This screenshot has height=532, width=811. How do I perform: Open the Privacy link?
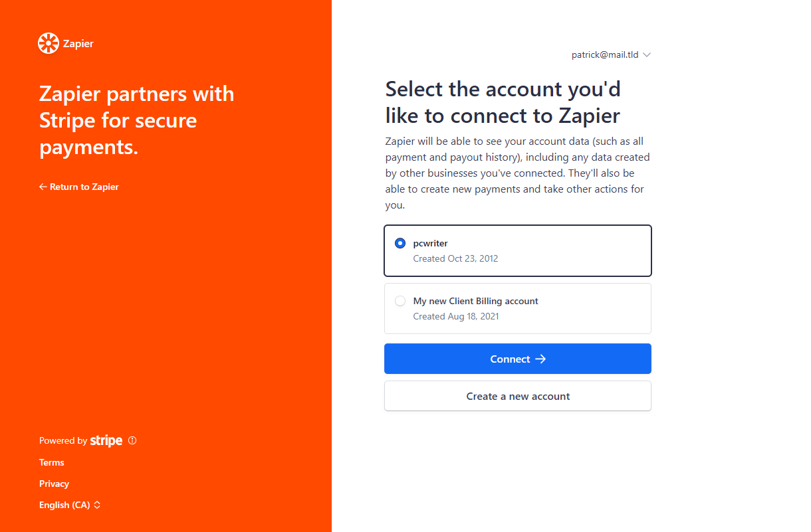coord(54,484)
